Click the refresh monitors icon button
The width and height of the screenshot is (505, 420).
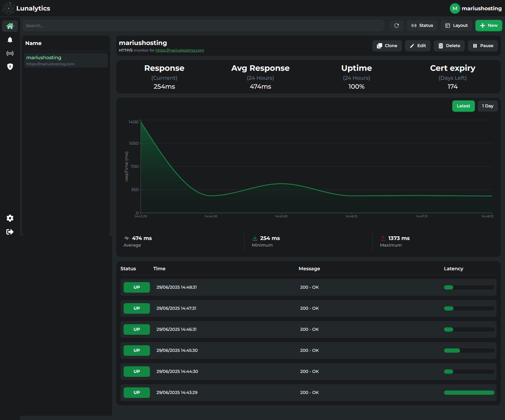397,26
